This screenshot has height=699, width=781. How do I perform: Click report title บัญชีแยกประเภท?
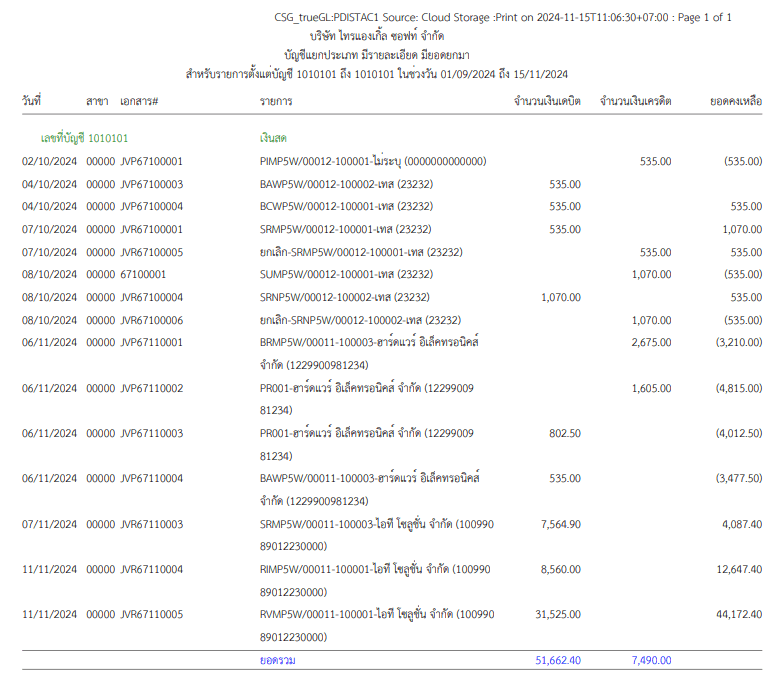click(321, 55)
